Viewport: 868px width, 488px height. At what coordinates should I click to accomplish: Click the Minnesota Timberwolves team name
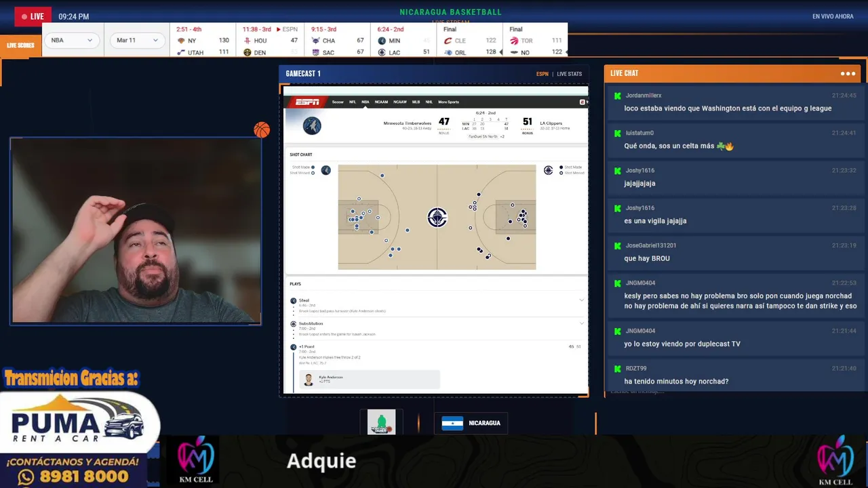point(407,123)
